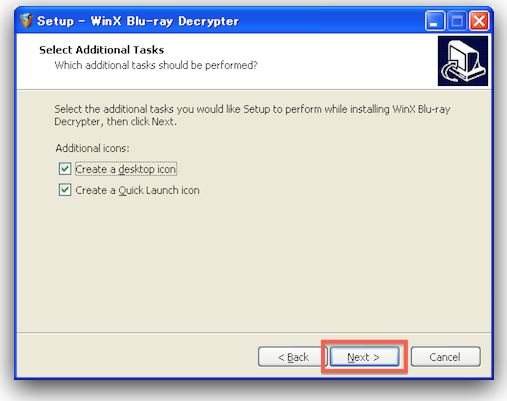Click the "Create a desktop icon" label text
Image resolution: width=507 pixels, height=401 pixels.
(x=126, y=169)
